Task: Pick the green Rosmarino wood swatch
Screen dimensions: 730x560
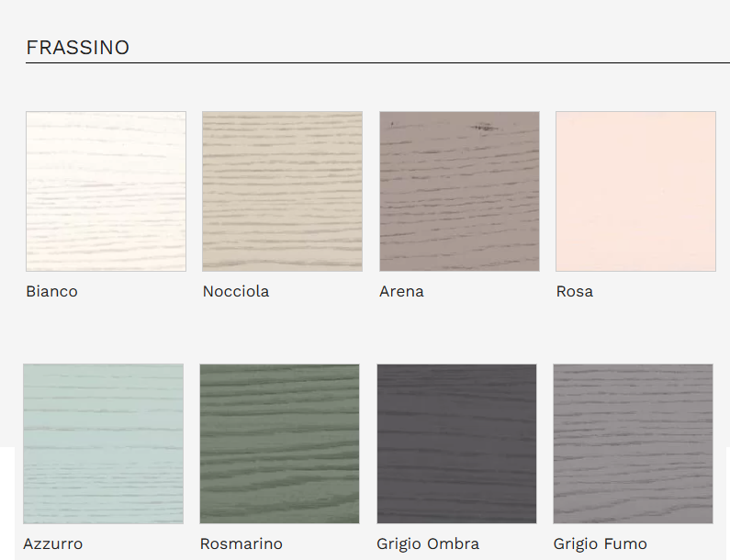Action: coord(279,444)
